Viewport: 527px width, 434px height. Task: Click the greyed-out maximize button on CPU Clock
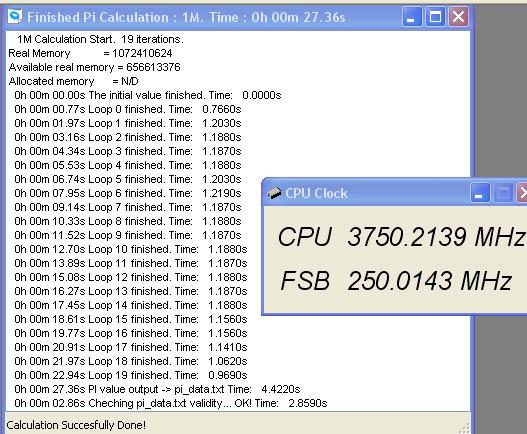[503, 193]
